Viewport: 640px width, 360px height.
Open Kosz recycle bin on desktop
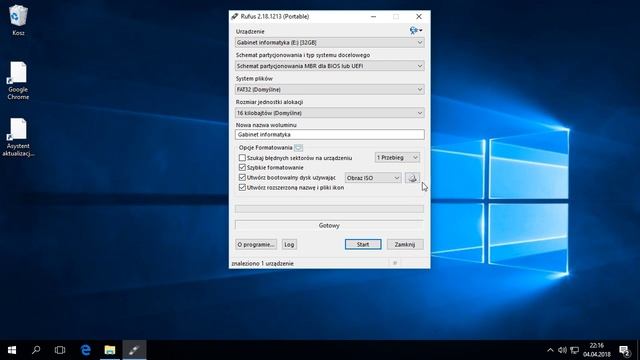click(x=18, y=20)
